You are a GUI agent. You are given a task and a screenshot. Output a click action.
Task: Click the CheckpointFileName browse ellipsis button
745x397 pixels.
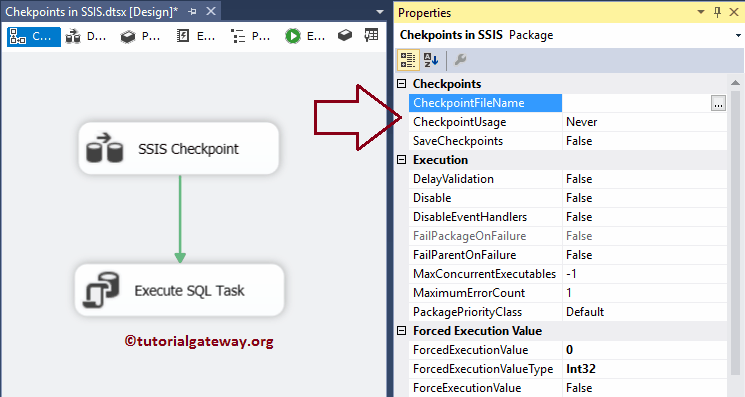click(718, 103)
